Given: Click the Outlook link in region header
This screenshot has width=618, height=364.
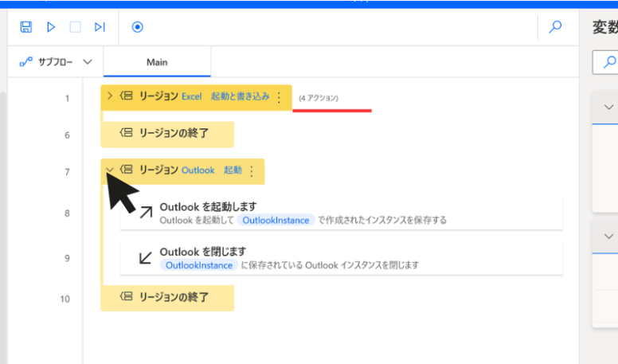Looking at the screenshot, I should click(198, 170).
